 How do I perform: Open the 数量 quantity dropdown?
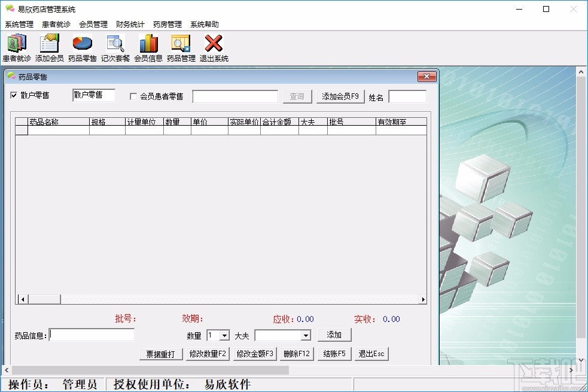coord(226,335)
